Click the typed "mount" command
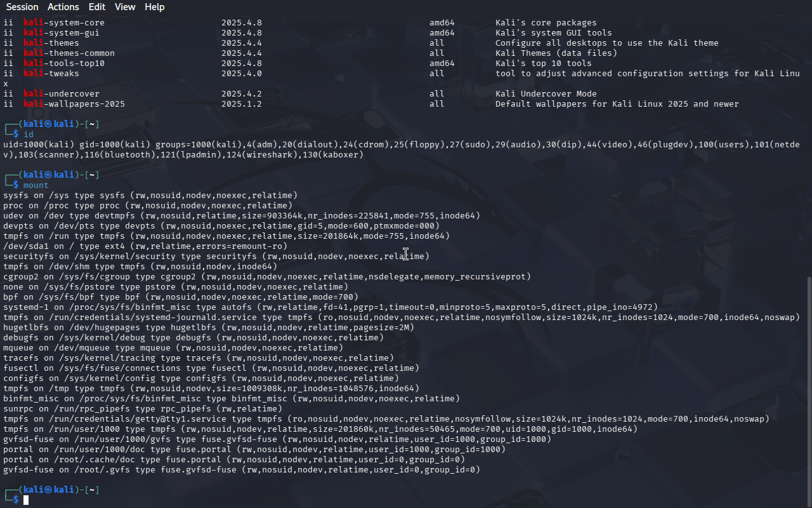The width and height of the screenshot is (812, 508). 36,185
